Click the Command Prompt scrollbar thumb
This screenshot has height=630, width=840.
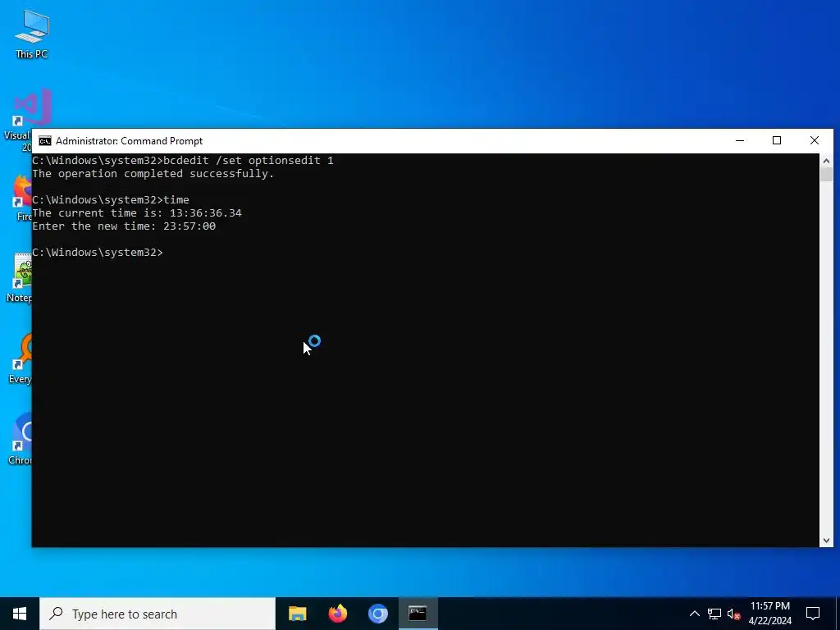[x=826, y=175]
